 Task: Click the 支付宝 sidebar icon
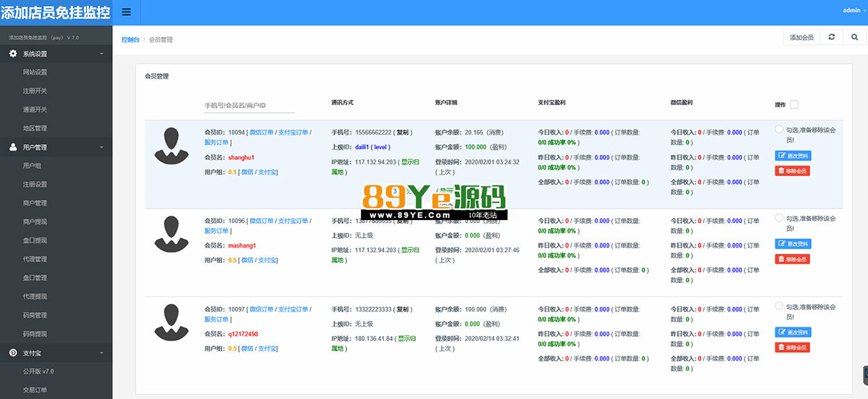tap(13, 353)
